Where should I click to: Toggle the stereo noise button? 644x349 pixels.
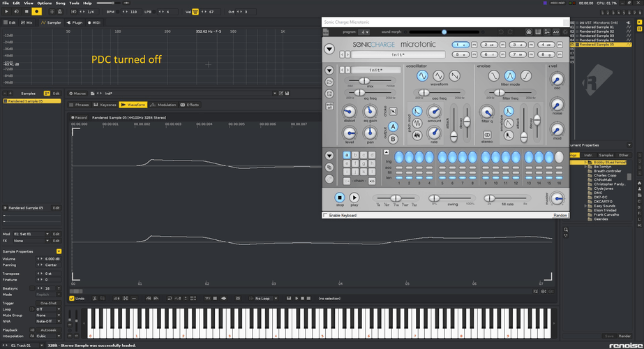pos(487,135)
